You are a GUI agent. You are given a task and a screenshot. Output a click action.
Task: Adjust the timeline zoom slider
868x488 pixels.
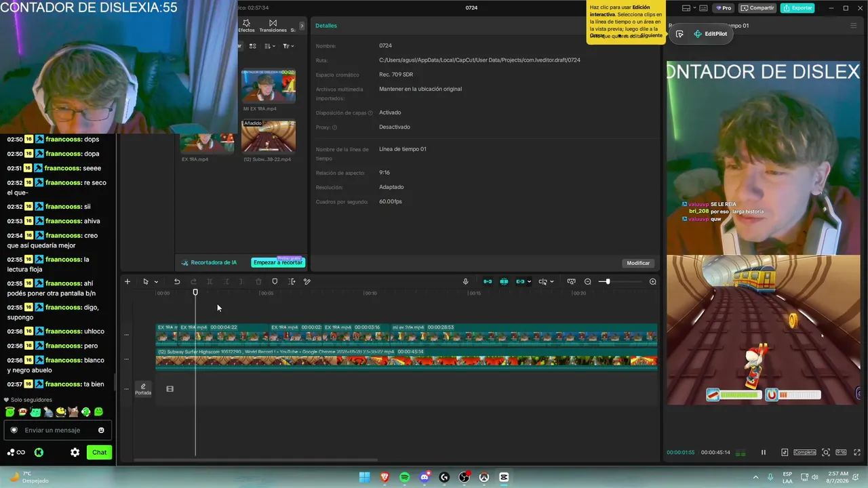(x=608, y=281)
